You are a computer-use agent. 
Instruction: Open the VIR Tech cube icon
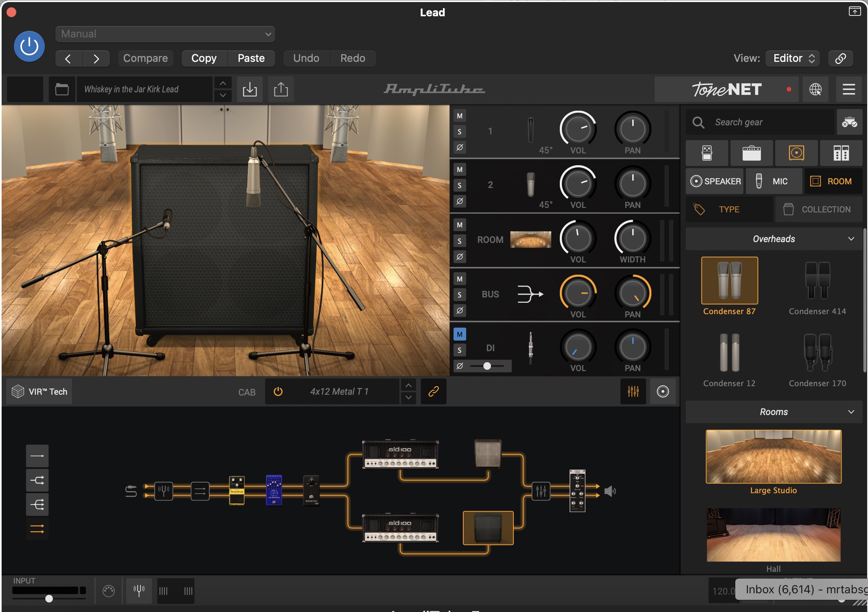pyautogui.click(x=18, y=391)
